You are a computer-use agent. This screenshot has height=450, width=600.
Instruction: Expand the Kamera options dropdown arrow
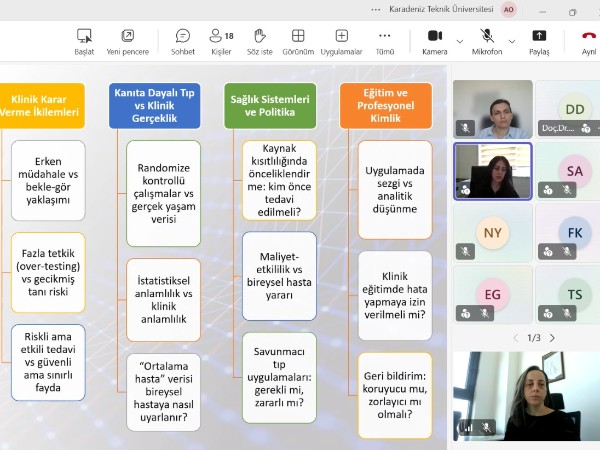click(460, 41)
